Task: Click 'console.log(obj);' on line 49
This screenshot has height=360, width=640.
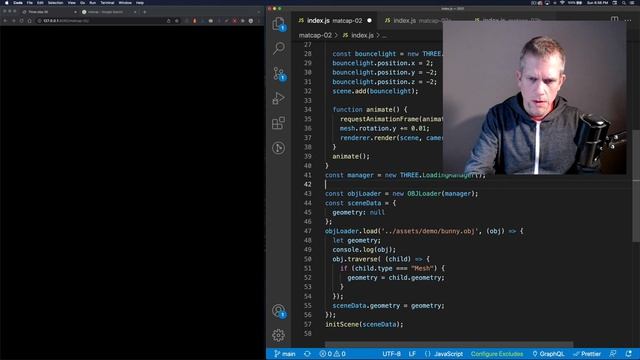Action: (364, 249)
